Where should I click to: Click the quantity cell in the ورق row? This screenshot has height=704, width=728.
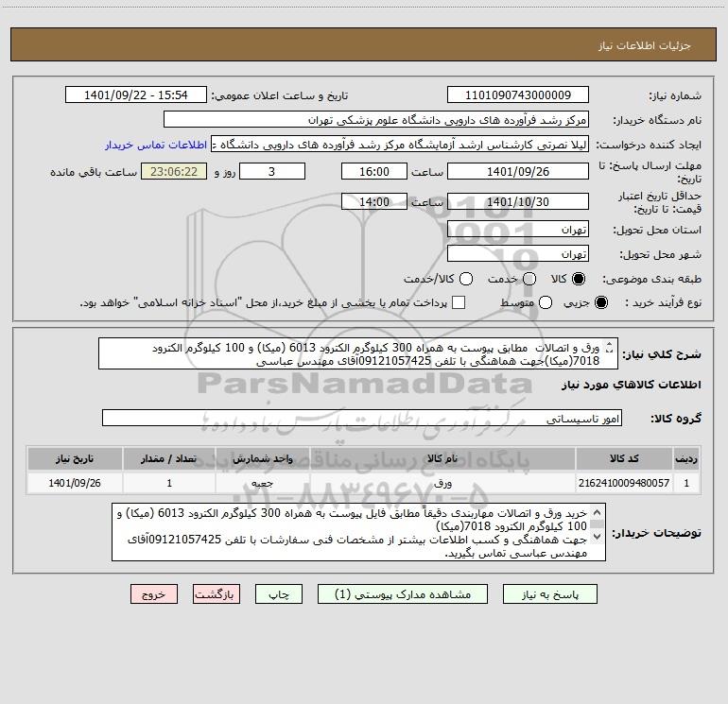pyautogui.click(x=169, y=483)
